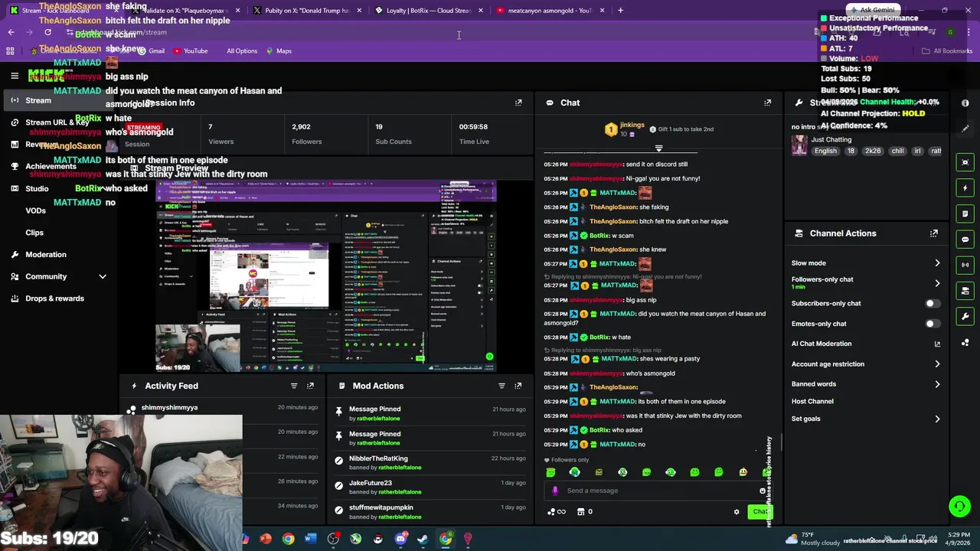Toggle the notes document widget icon

click(965, 214)
